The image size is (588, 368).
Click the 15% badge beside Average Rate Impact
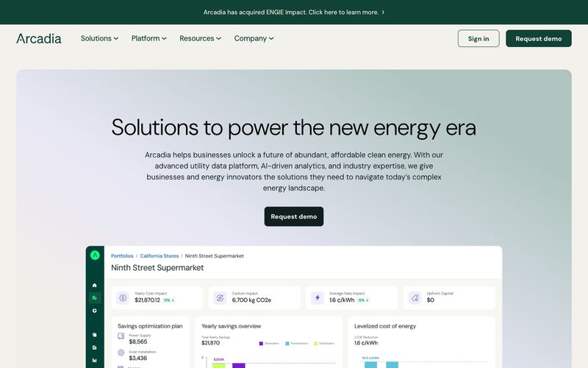coord(363,300)
